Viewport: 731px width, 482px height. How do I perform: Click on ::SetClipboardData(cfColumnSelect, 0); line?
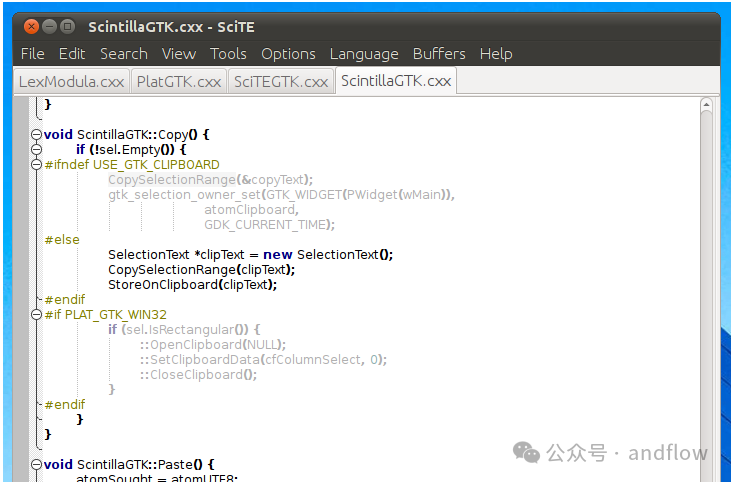click(263, 360)
